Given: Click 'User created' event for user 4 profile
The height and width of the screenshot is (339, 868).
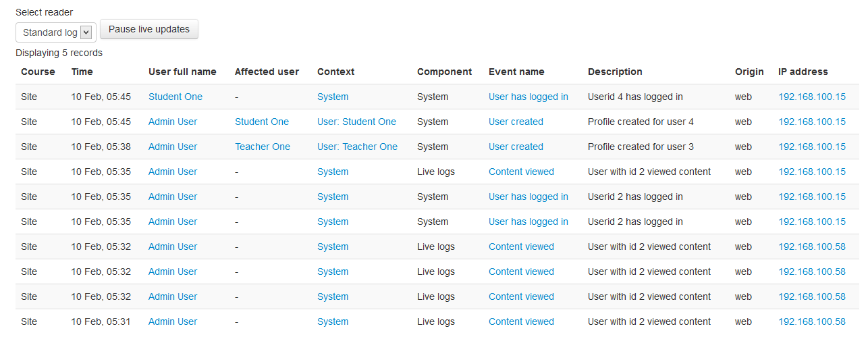Looking at the screenshot, I should point(516,122).
